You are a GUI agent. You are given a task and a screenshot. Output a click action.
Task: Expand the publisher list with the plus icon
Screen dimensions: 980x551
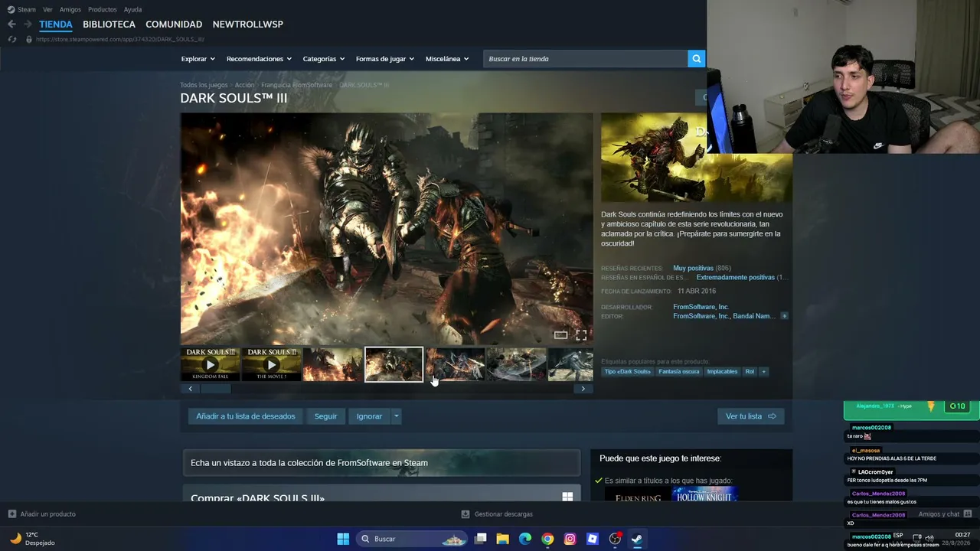click(x=784, y=316)
